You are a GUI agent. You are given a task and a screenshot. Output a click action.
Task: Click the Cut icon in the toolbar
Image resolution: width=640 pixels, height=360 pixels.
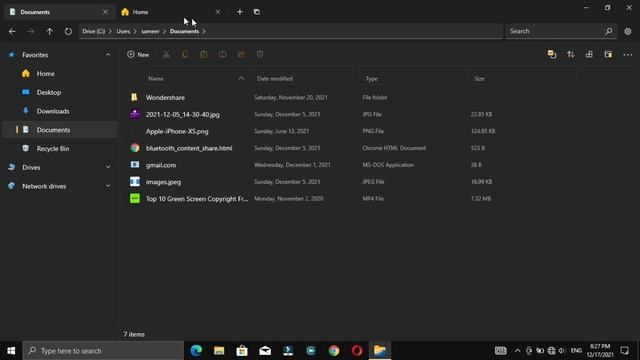click(x=166, y=54)
